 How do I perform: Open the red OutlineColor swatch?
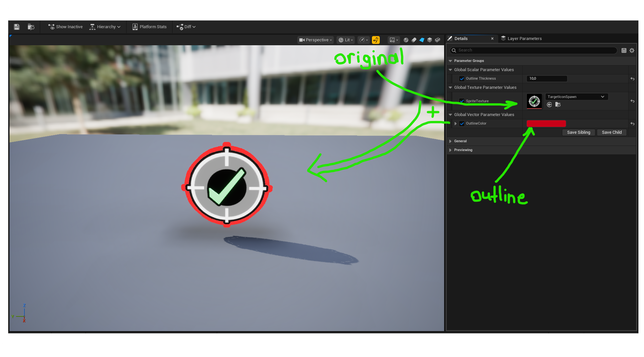(x=546, y=124)
